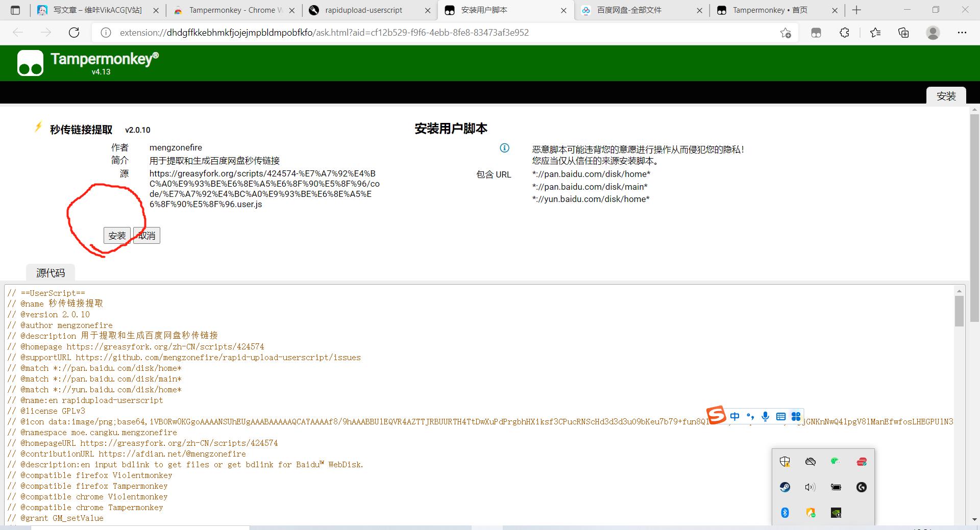The width and height of the screenshot is (980, 530).
Task: Toggle Sogou Chinese/English input mode
Action: pyautogui.click(x=734, y=416)
